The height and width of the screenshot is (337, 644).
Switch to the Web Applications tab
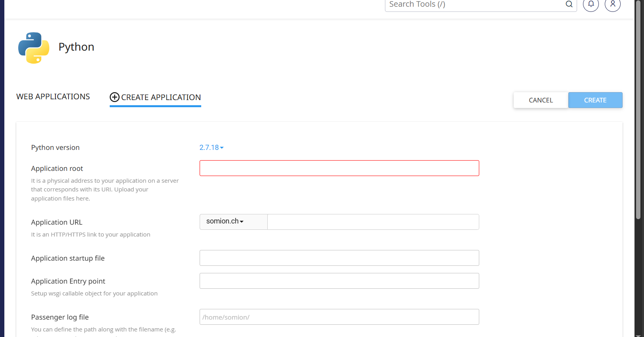pyautogui.click(x=53, y=97)
